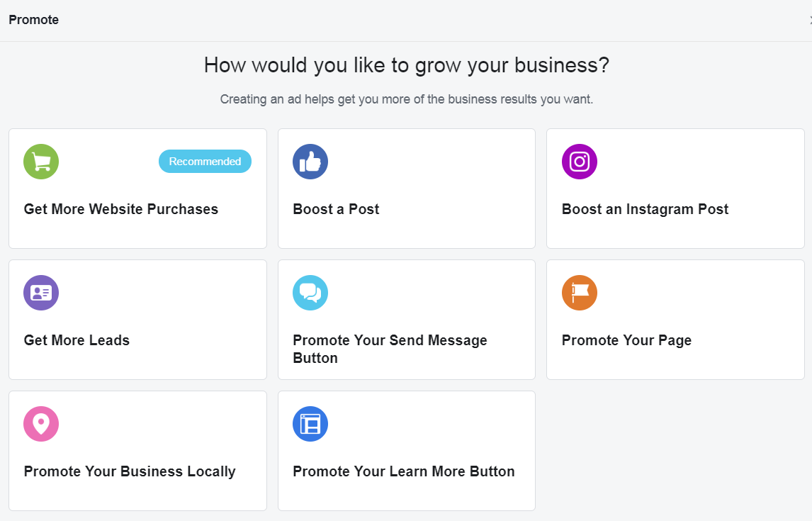812x521 pixels.
Task: Select the purple Instagram camera icon
Action: tap(579, 161)
